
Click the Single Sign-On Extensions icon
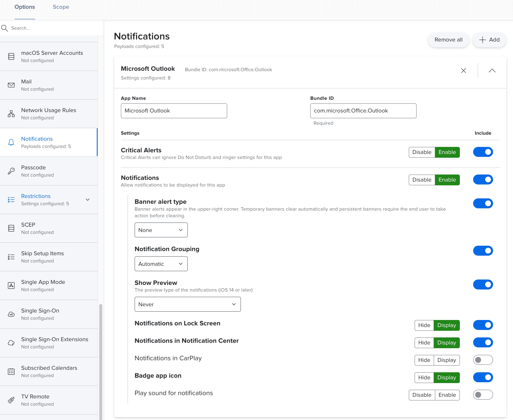click(11, 343)
